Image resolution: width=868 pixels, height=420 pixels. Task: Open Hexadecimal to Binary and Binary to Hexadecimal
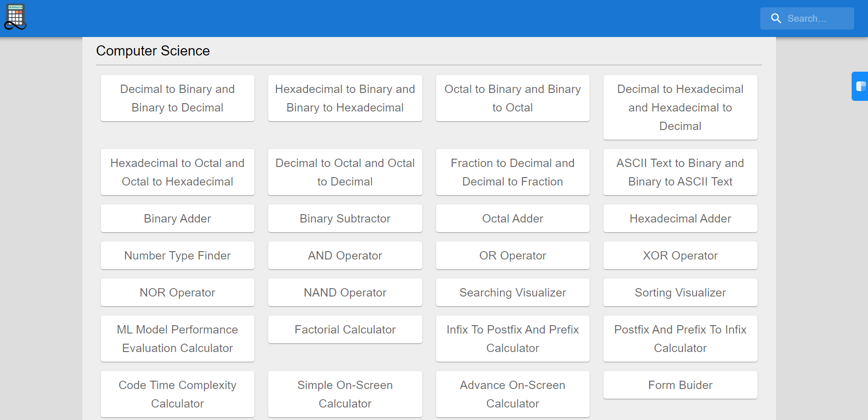345,98
